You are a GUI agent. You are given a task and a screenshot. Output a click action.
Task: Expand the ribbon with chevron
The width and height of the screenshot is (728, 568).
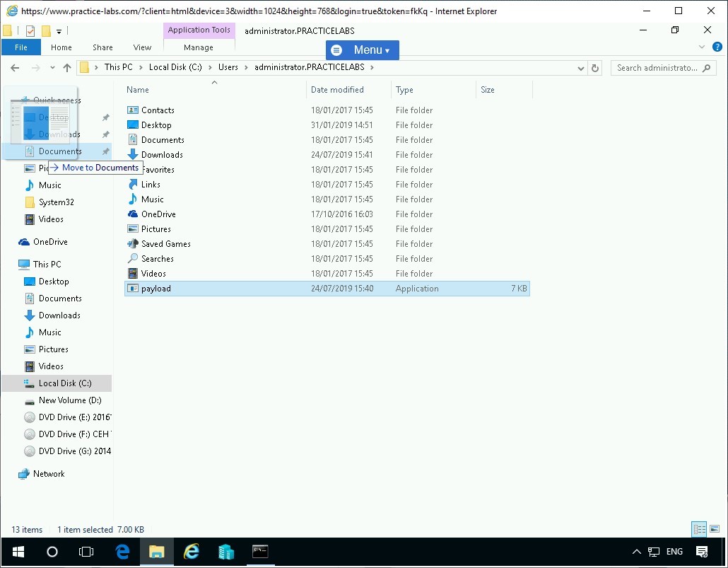pyautogui.click(x=702, y=47)
